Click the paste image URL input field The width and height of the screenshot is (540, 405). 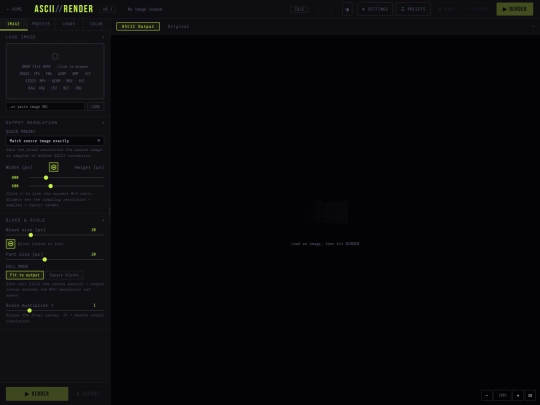pos(45,106)
